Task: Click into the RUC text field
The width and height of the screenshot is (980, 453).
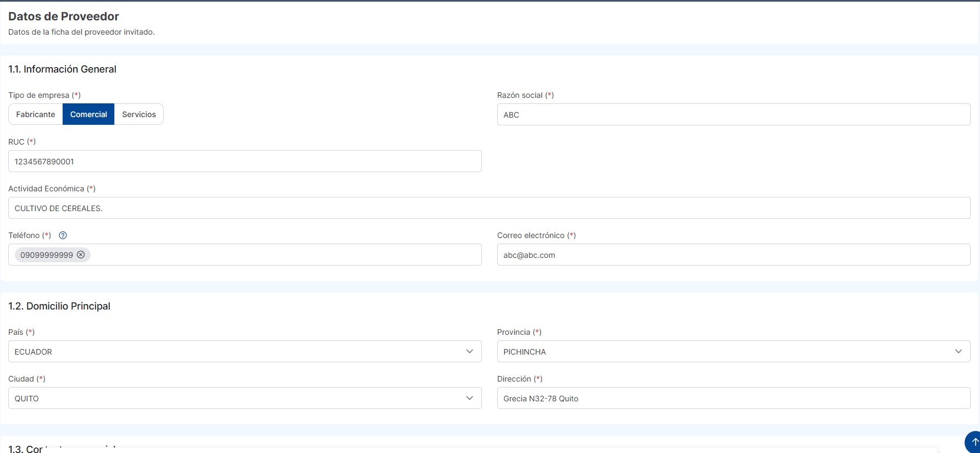Action: click(x=244, y=161)
